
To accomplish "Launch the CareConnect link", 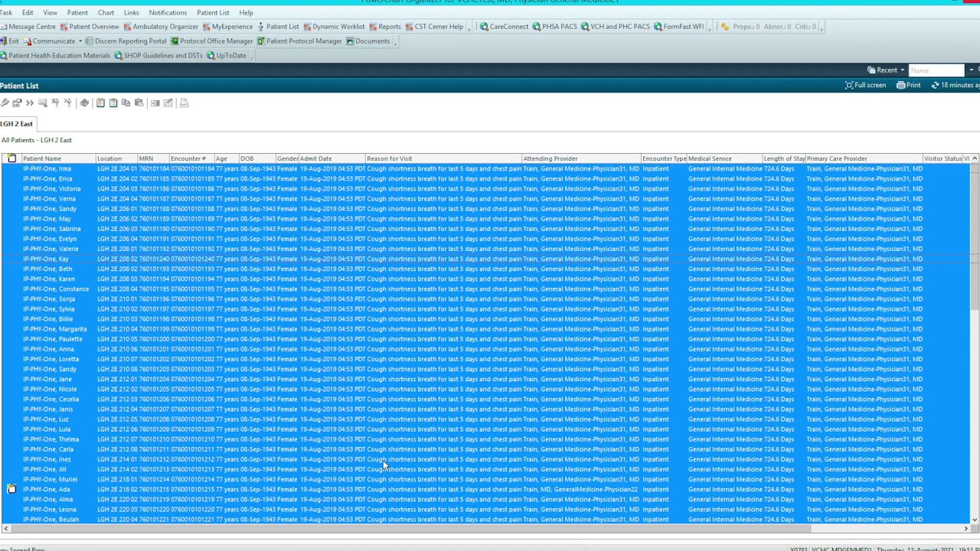I will coord(504,27).
